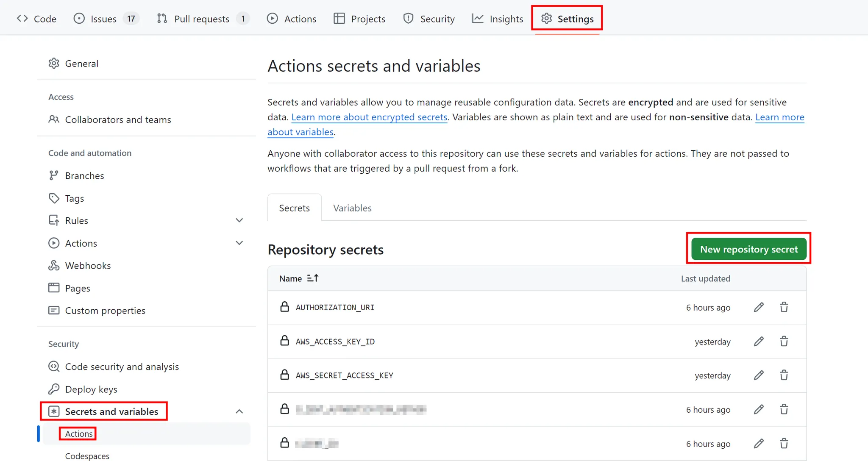Select Codespaces under Secrets and variables
The height and width of the screenshot is (461, 868).
[87, 456]
